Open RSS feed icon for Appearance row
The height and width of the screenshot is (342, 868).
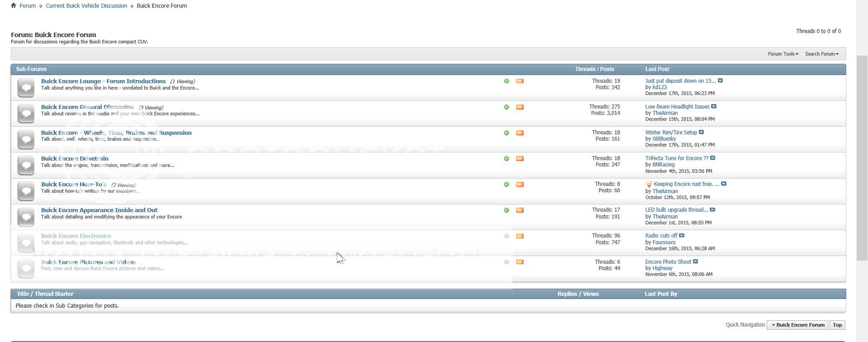click(x=520, y=210)
